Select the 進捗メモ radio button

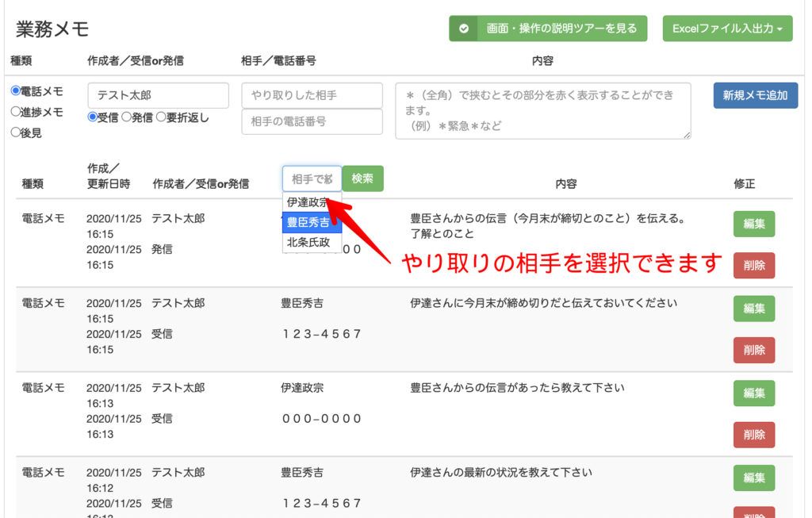pyautogui.click(x=15, y=112)
